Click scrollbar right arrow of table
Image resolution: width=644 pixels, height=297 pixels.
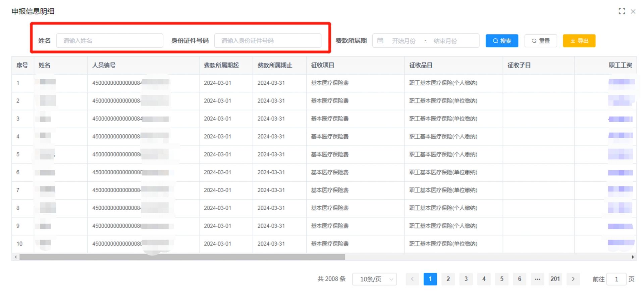click(x=633, y=257)
